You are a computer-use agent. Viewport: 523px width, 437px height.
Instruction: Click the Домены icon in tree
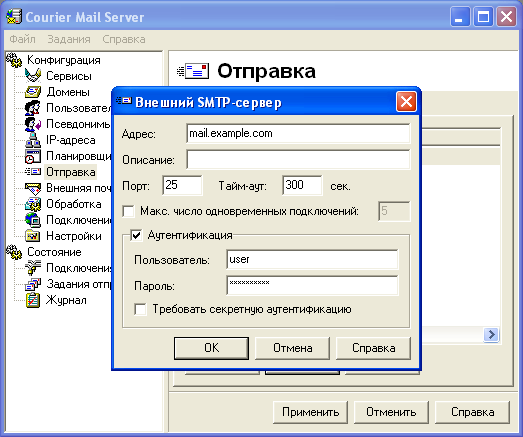coord(33,92)
